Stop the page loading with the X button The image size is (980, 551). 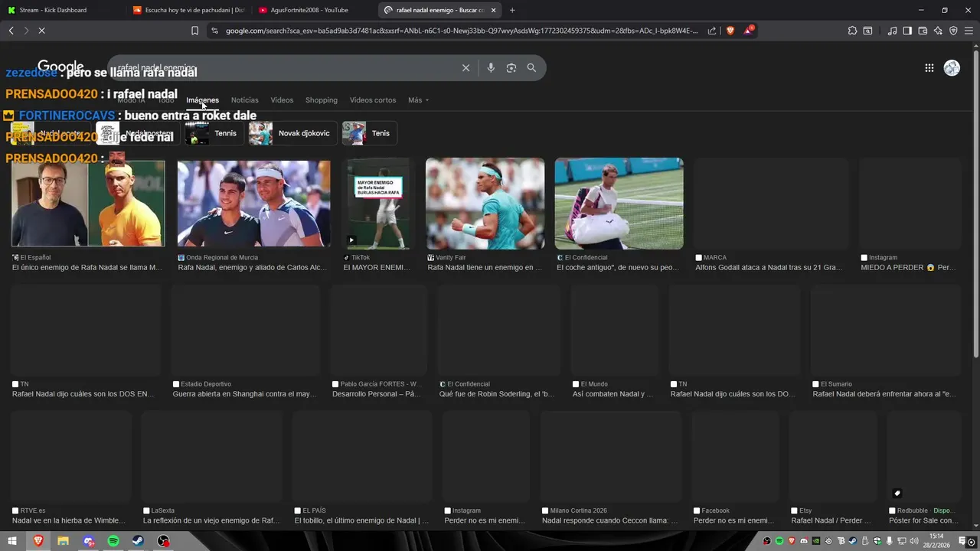(x=41, y=31)
